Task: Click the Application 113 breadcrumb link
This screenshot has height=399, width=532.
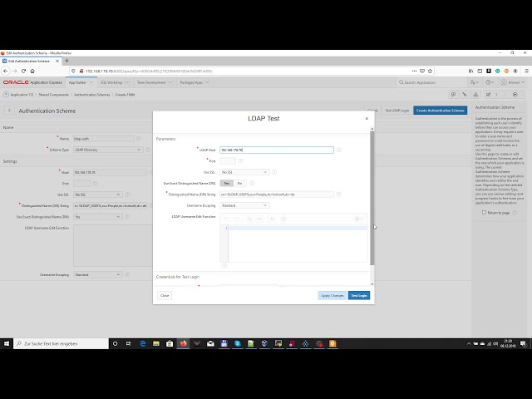Action: coord(22,95)
